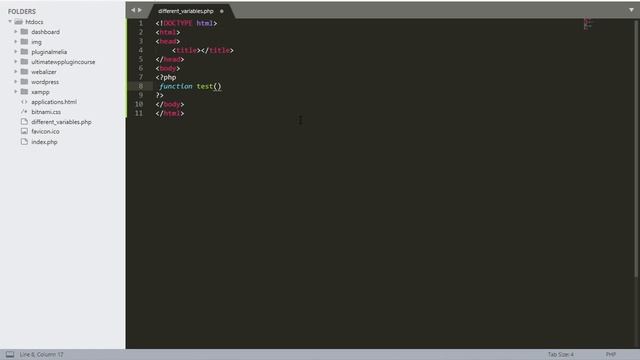
Task: Click the different_variables.php file icon
Action: point(24,122)
